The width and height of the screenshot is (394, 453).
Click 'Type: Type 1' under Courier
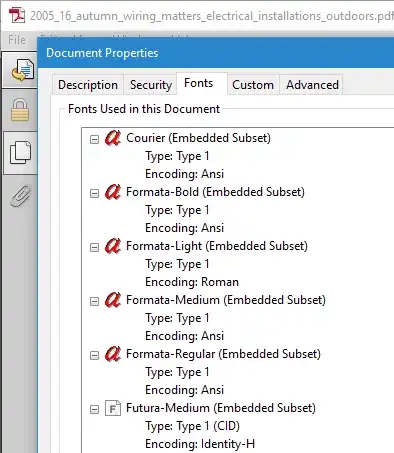click(x=177, y=156)
